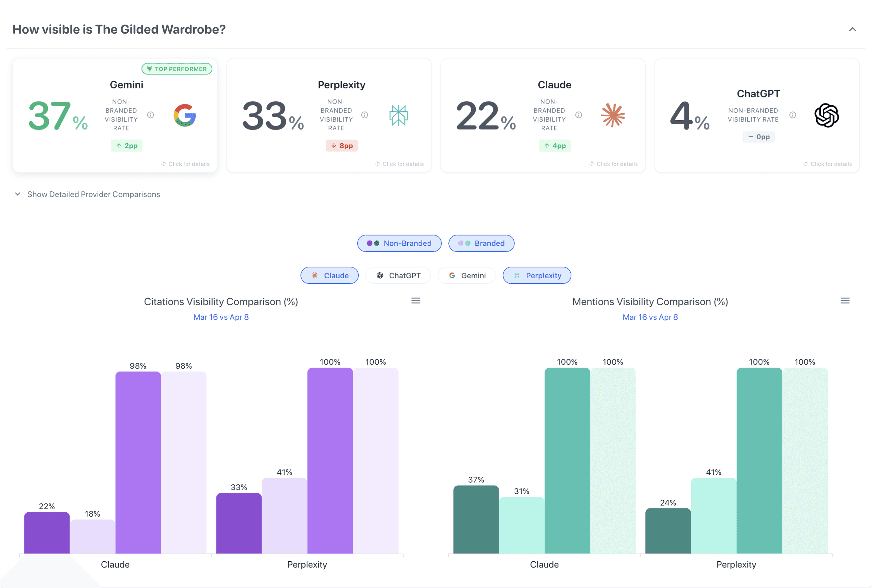Click the up arrow in Claude's 4pp badge
Screen dimensions: 872x588
click(546, 145)
